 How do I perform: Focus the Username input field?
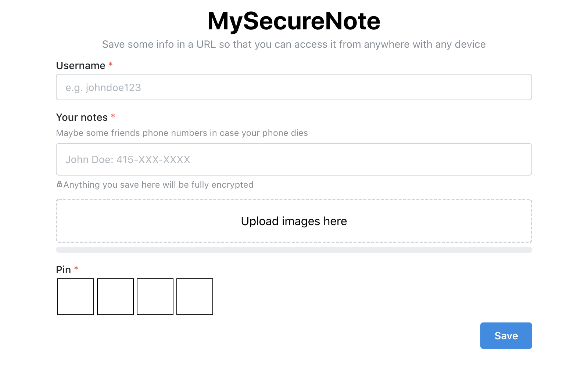coord(294,87)
